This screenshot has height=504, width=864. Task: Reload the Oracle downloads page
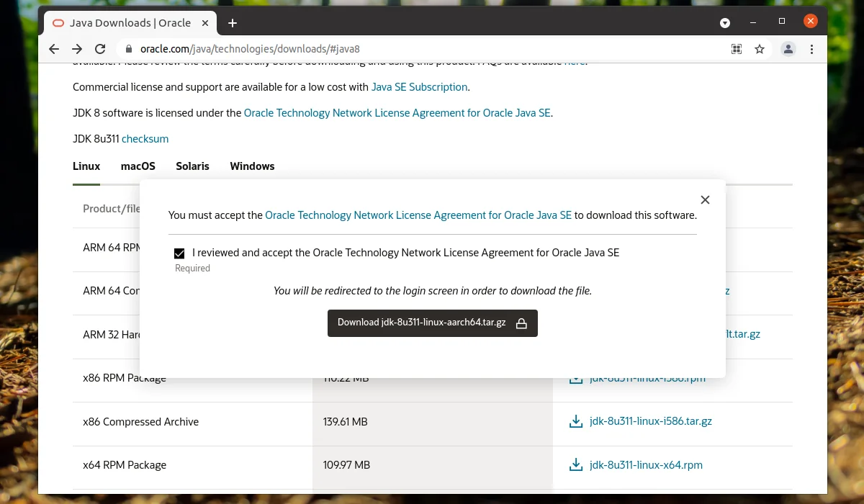coord(101,49)
